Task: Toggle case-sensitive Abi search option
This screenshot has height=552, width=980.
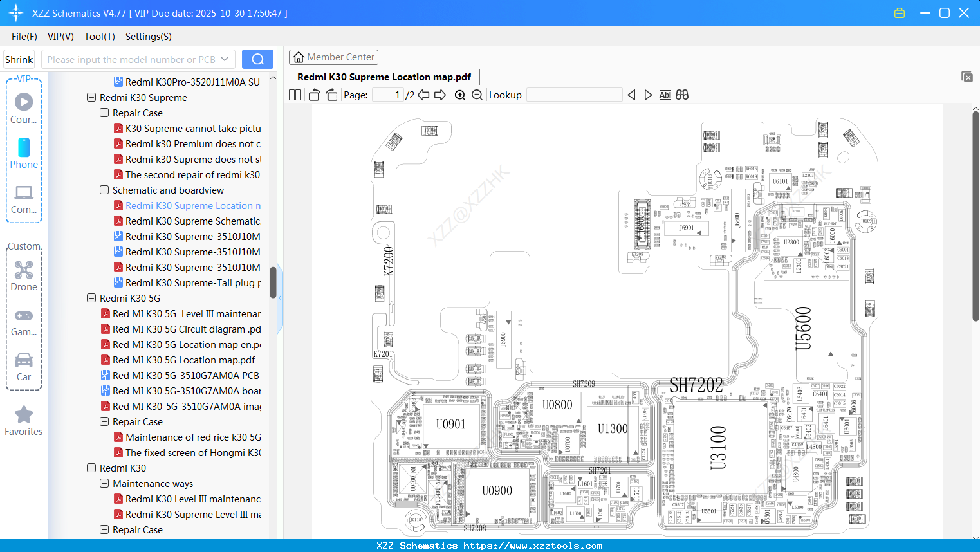Action: tap(665, 95)
